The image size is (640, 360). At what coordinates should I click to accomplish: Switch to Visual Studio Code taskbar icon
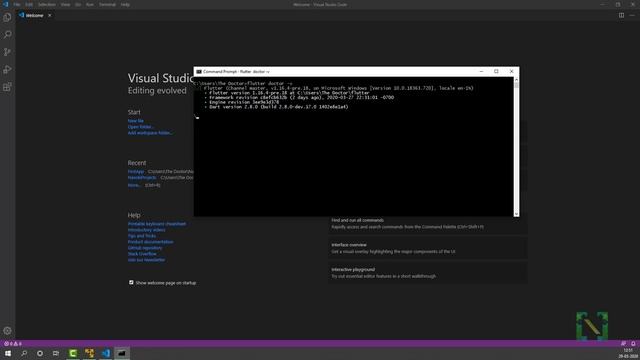point(106,353)
